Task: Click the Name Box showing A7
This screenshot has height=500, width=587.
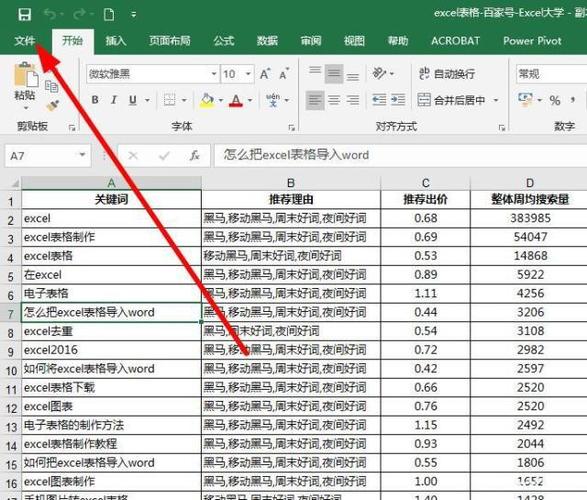Action: [48, 155]
